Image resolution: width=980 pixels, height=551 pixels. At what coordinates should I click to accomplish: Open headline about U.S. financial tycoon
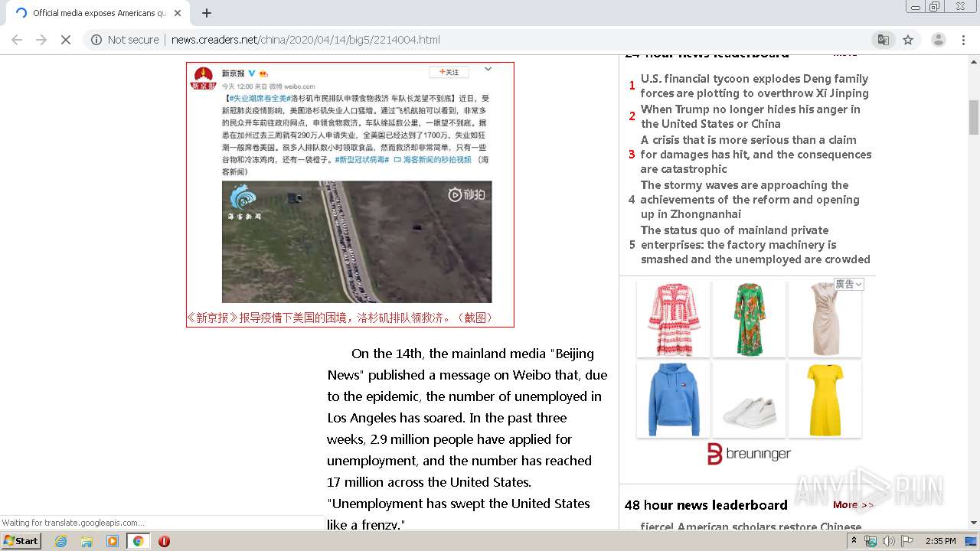(754, 86)
